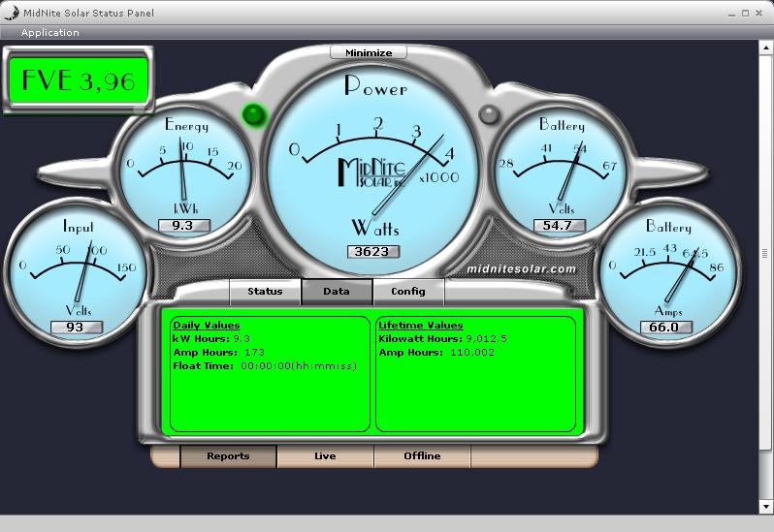The height and width of the screenshot is (532, 774).
Task: Open the Application menu
Action: 50,32
